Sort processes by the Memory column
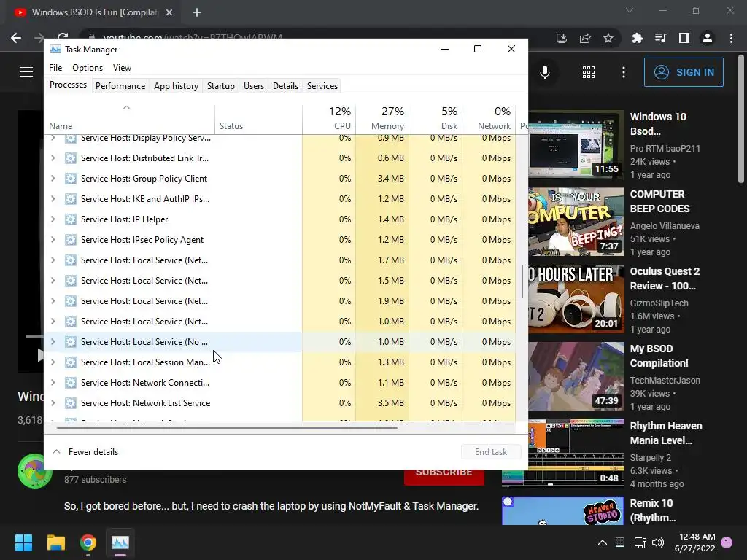Viewport: 747px width, 560px height. click(382, 118)
